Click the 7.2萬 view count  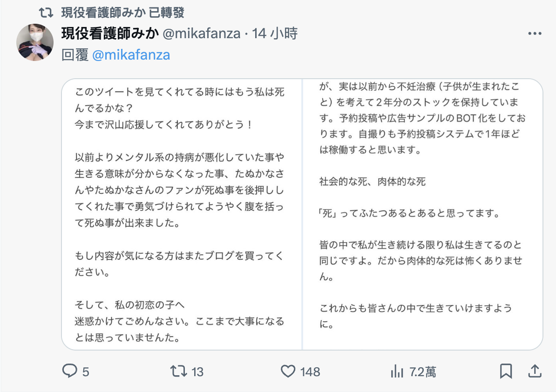pyautogui.click(x=423, y=372)
